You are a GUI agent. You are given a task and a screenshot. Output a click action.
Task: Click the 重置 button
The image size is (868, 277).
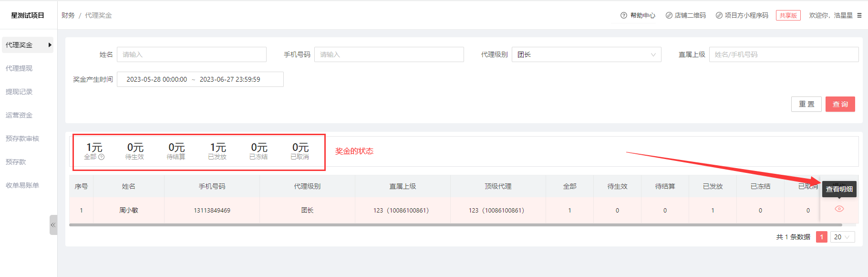806,104
